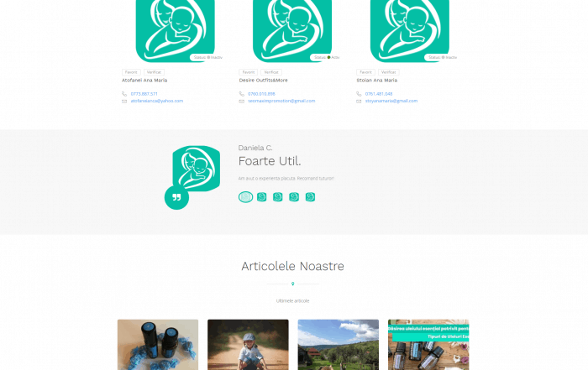The width and height of the screenshot is (588, 370).
Task: Open the Desire Outfits&More listing title
Action: (263, 81)
